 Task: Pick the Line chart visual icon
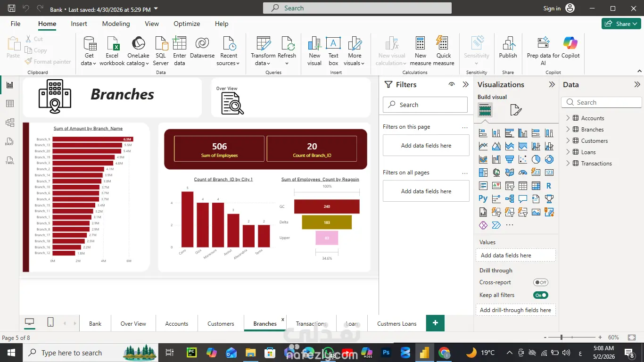[x=483, y=146]
